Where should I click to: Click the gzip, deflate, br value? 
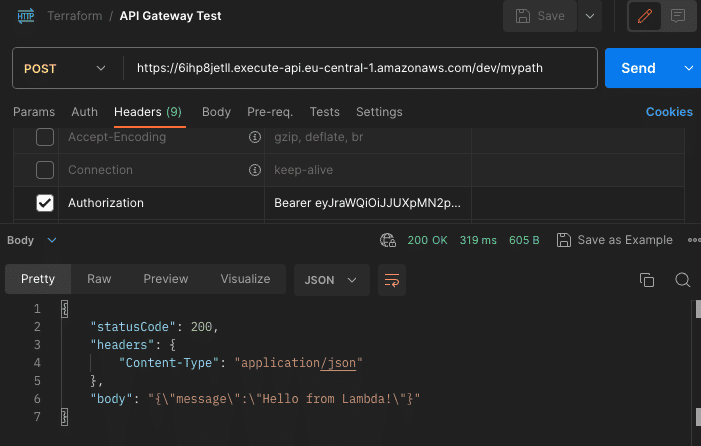318,137
